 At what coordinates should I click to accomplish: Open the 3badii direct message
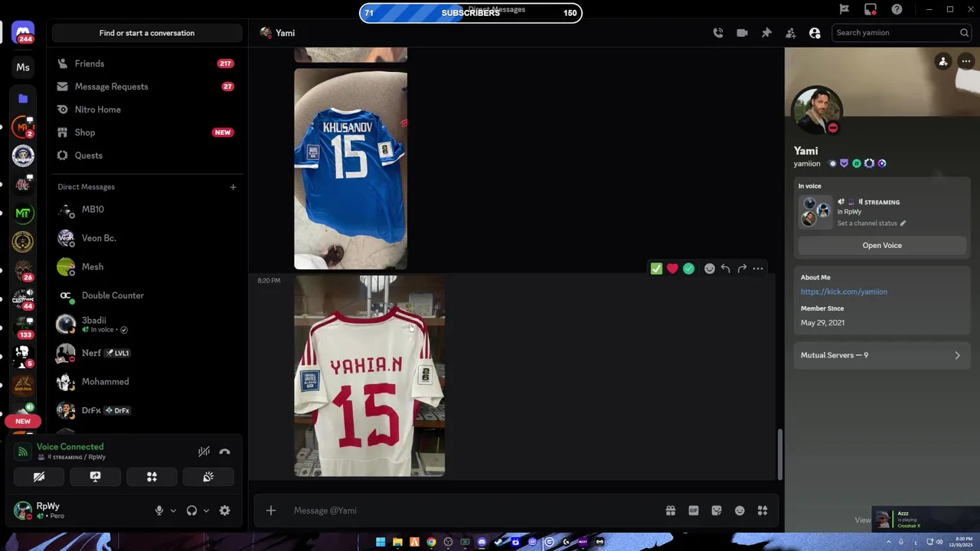[145, 324]
